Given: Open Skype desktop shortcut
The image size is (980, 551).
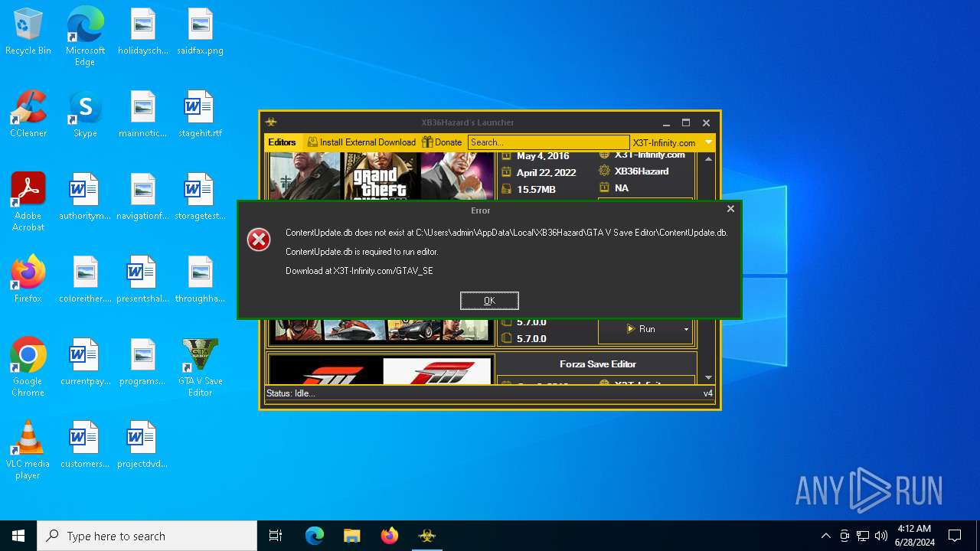Looking at the screenshot, I should pos(85,115).
